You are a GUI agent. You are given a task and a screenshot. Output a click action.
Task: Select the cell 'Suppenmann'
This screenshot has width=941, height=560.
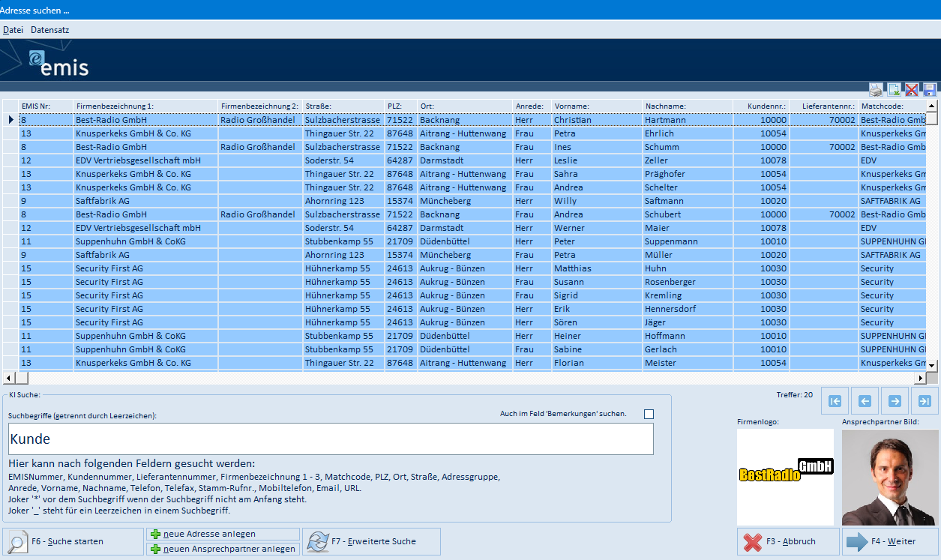(688, 241)
